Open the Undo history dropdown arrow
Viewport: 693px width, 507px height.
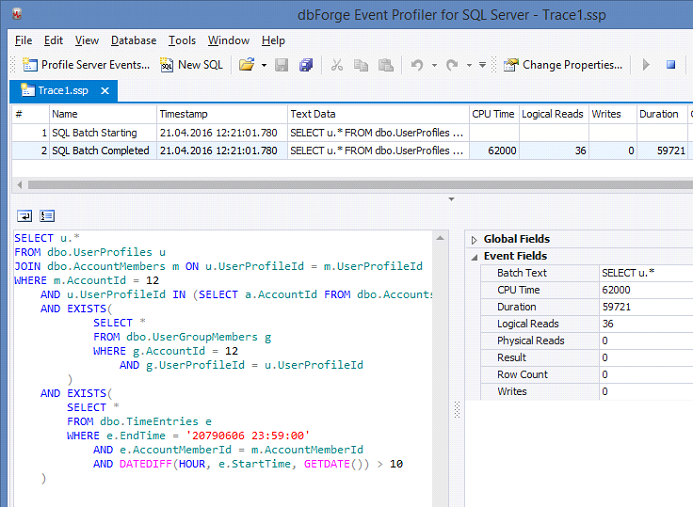point(434,65)
